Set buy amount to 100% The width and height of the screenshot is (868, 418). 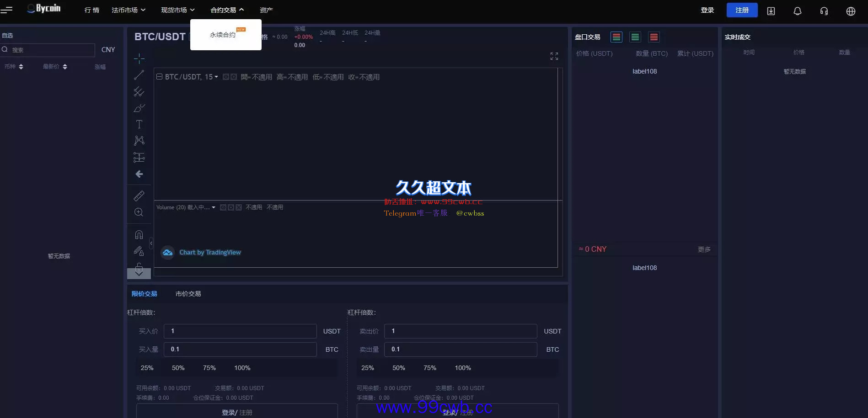tap(242, 368)
